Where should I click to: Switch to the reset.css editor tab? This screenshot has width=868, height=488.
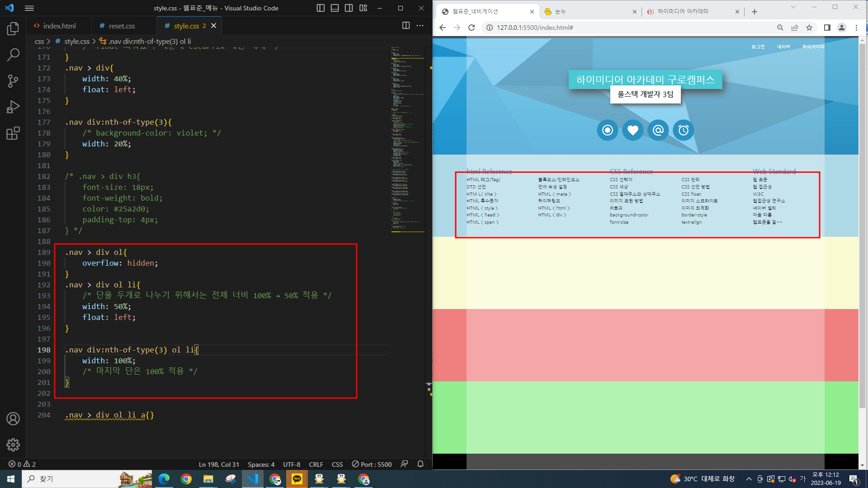(x=121, y=26)
